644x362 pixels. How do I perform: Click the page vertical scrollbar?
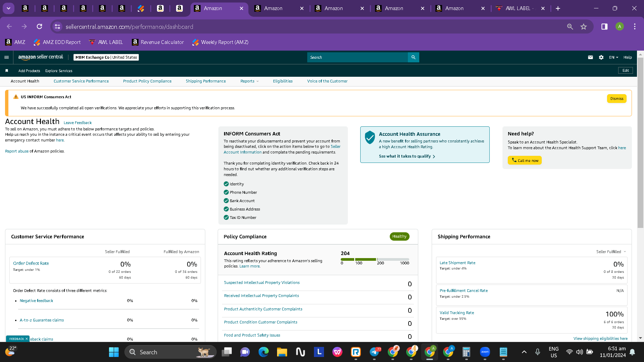tap(640, 142)
